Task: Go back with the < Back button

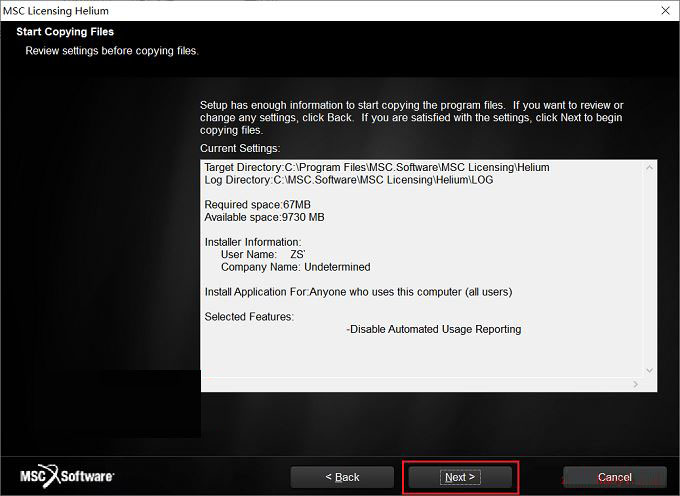Action: pyautogui.click(x=342, y=477)
